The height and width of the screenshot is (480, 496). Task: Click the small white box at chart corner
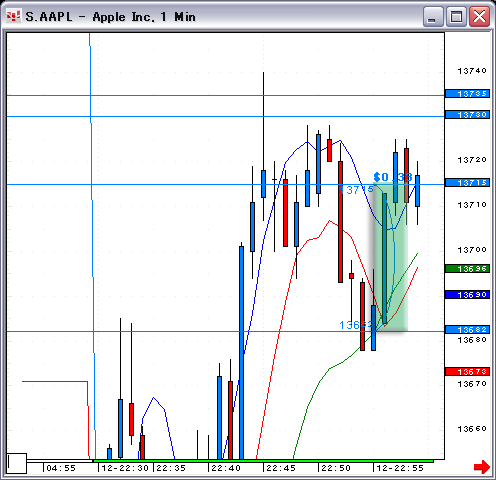pos(17,463)
